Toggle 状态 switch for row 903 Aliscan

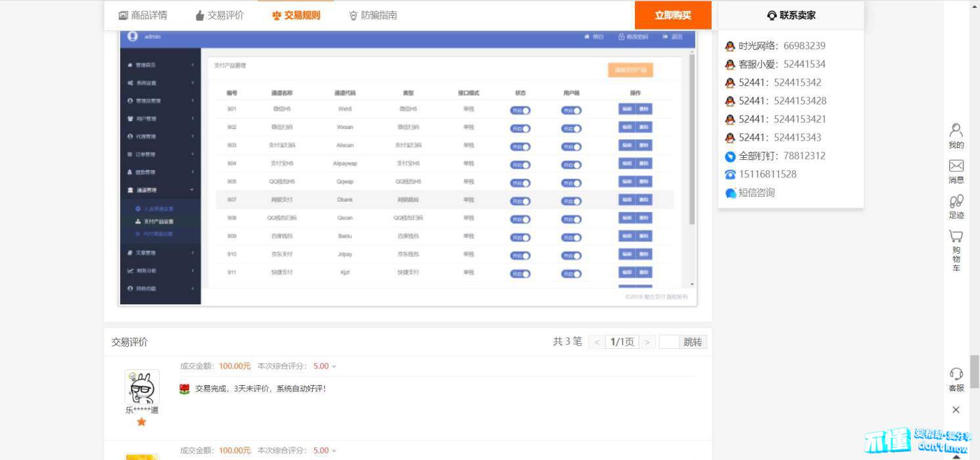click(520, 147)
